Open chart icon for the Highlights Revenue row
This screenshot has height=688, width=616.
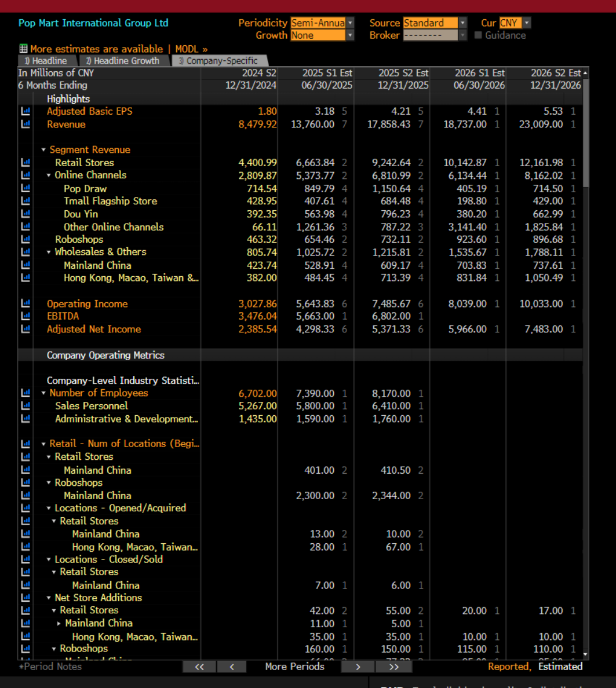25,124
